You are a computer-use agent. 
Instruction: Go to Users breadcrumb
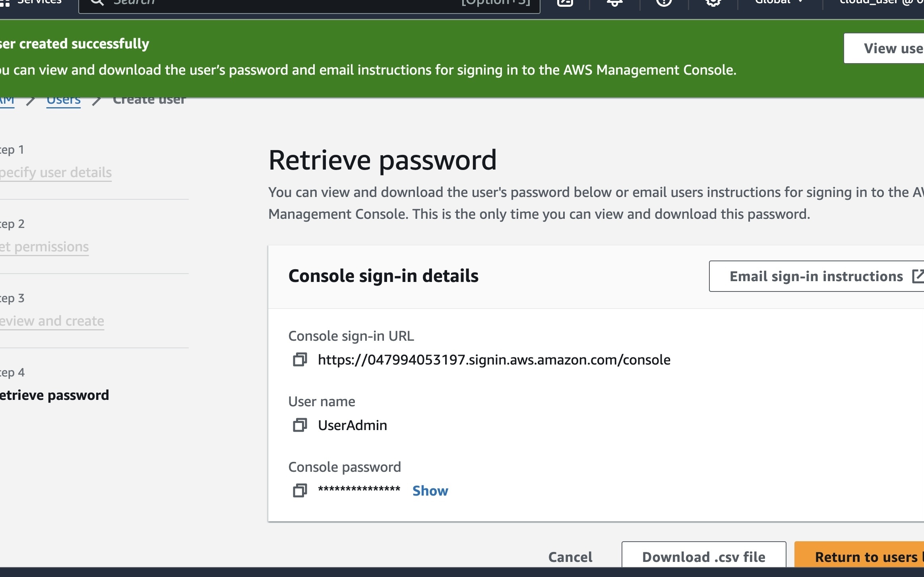(x=64, y=100)
